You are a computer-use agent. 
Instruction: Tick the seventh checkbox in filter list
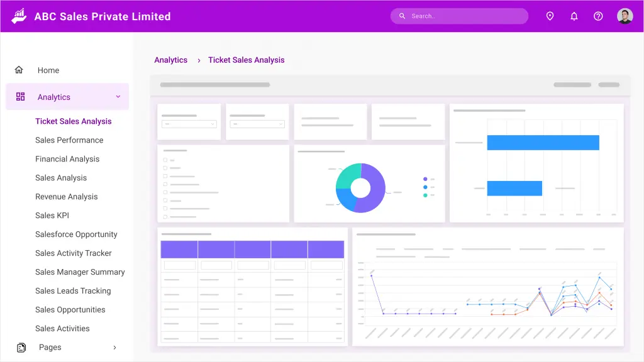pyautogui.click(x=165, y=209)
